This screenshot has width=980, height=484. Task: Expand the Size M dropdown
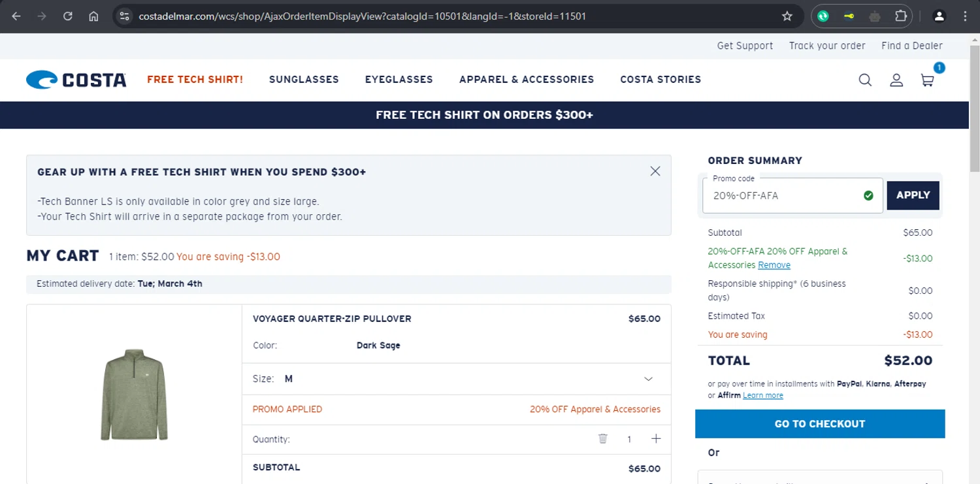457,379
